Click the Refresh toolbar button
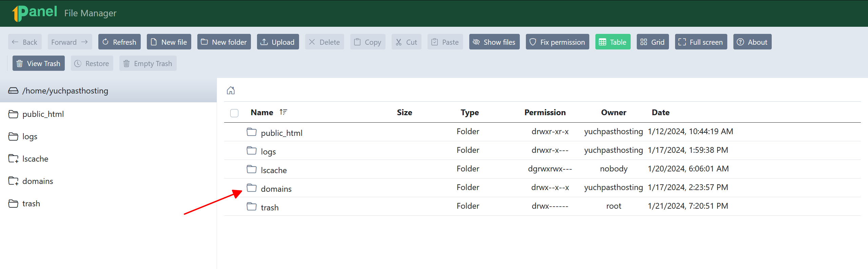The image size is (868, 269). 119,42
